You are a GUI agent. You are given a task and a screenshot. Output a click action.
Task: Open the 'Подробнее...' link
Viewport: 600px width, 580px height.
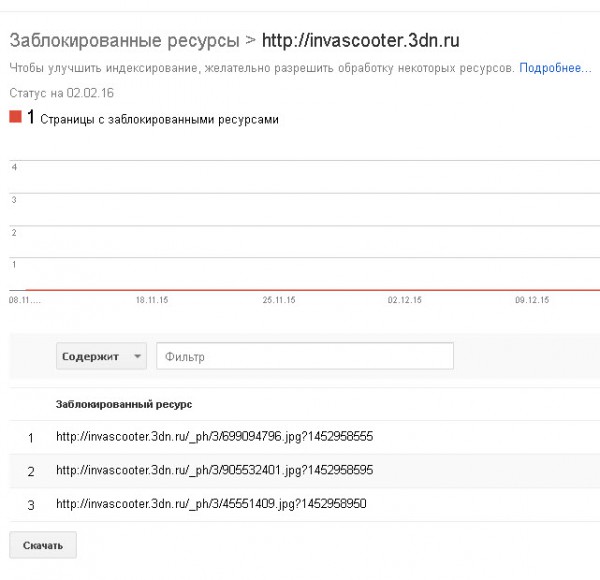click(x=555, y=68)
